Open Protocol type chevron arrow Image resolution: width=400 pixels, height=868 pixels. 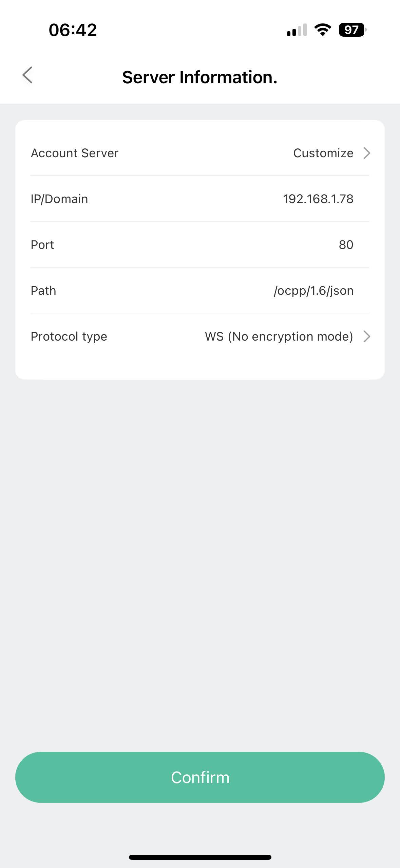coord(367,337)
